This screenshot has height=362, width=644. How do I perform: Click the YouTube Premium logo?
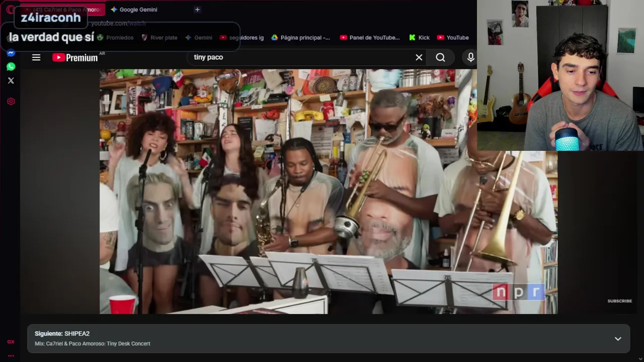[x=75, y=57]
